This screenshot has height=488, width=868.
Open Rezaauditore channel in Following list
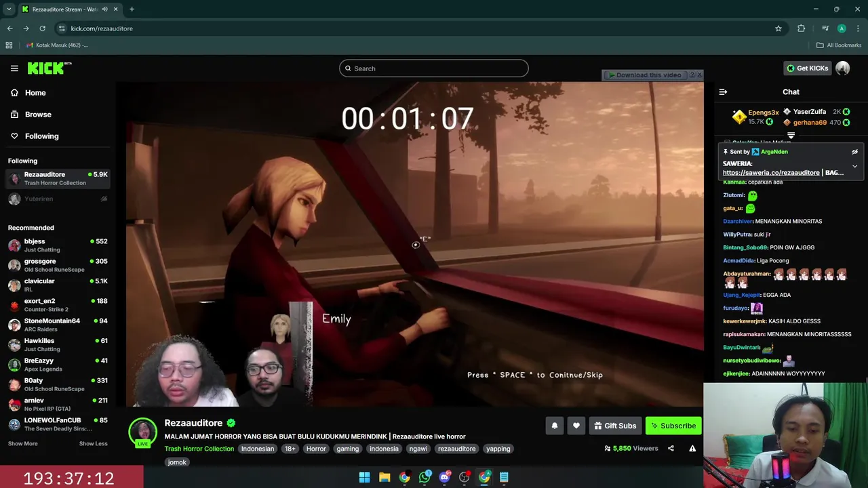pos(58,178)
